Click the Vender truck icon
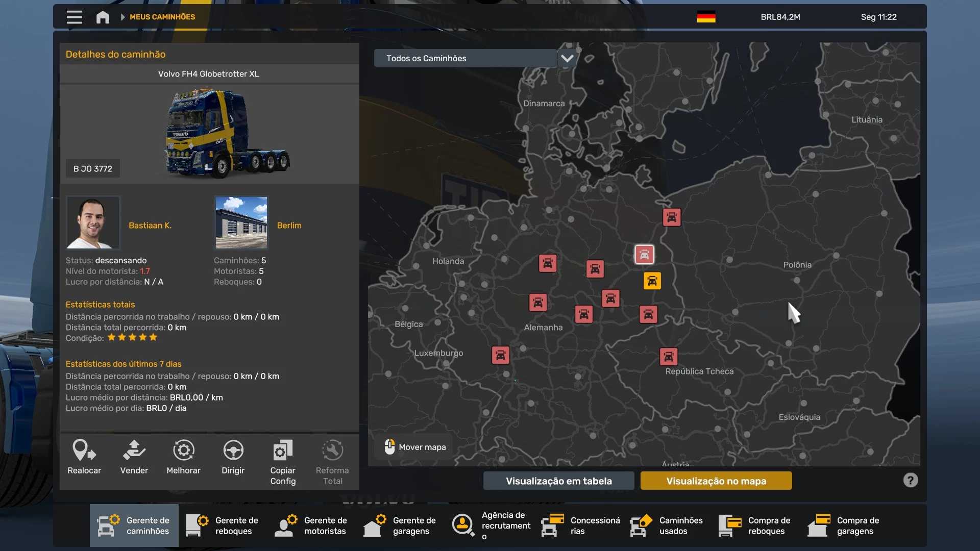Screen dimensions: 980x551 click(134, 450)
